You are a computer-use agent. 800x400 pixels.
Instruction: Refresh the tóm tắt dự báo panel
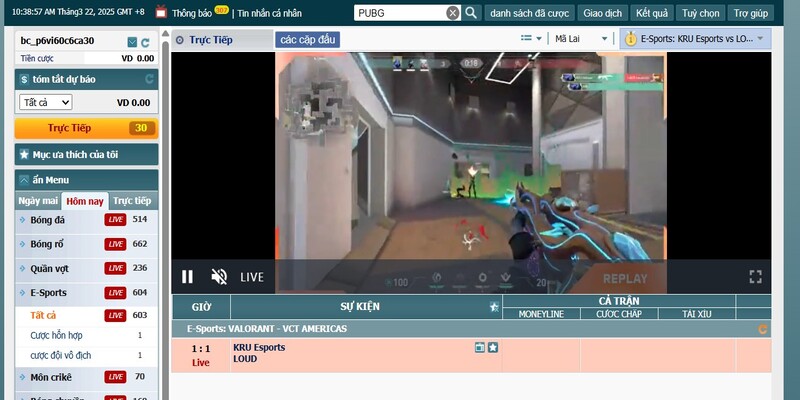149,79
